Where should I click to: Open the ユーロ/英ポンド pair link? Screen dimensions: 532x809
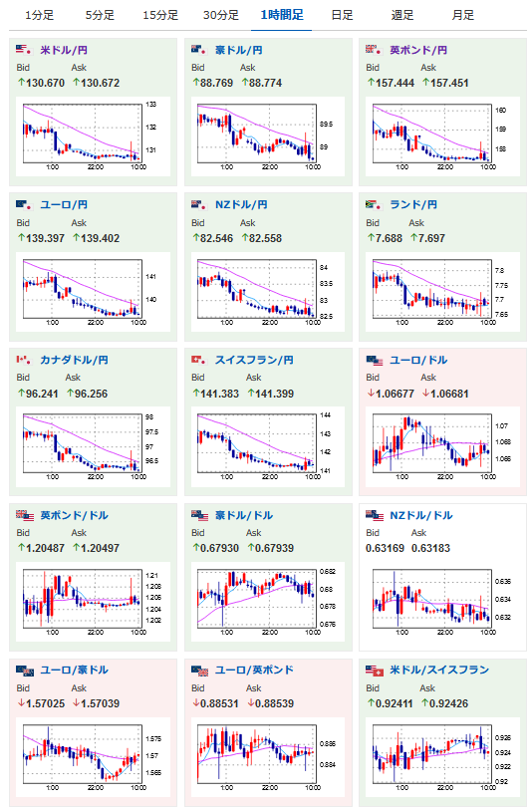[254, 670]
